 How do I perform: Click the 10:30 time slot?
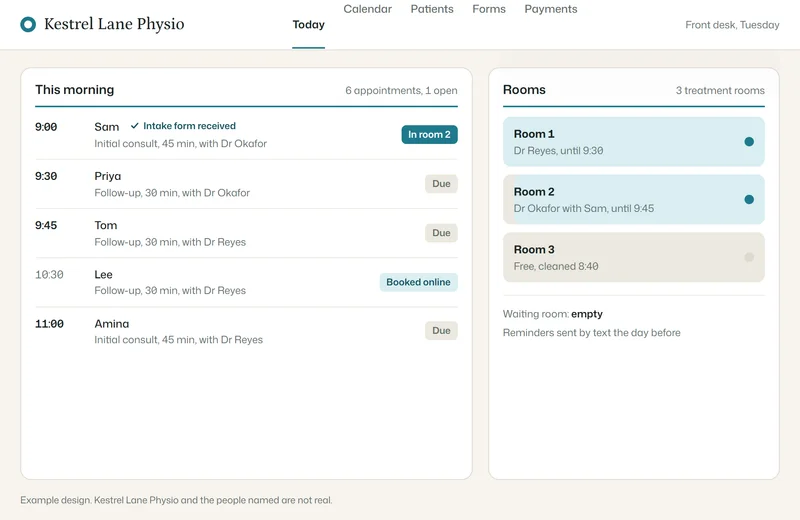pyautogui.click(x=49, y=275)
